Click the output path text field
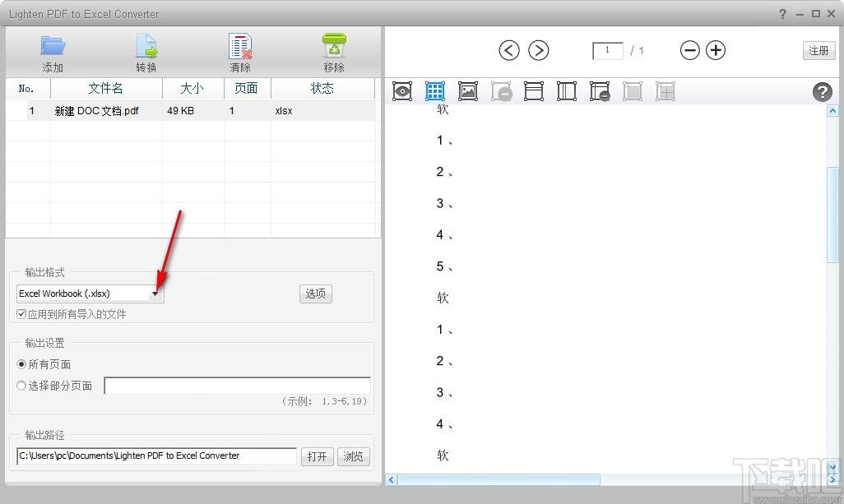 [x=156, y=456]
